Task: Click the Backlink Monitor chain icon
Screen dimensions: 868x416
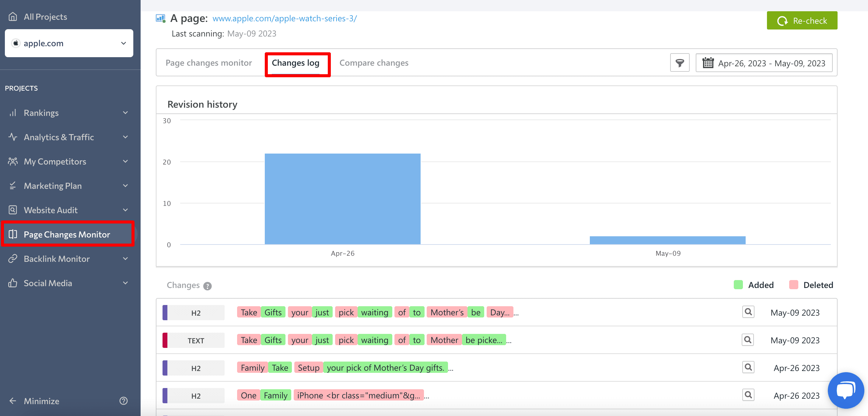Action: click(12, 258)
